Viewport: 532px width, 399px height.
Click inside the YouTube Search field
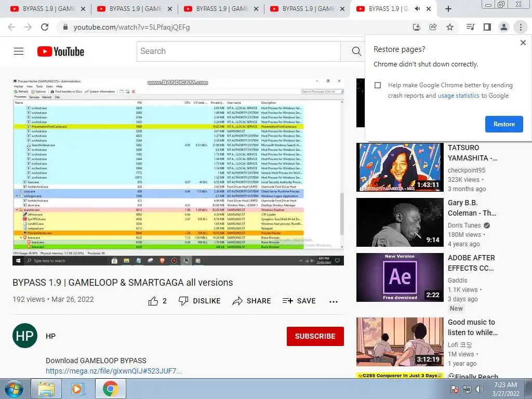point(238,51)
